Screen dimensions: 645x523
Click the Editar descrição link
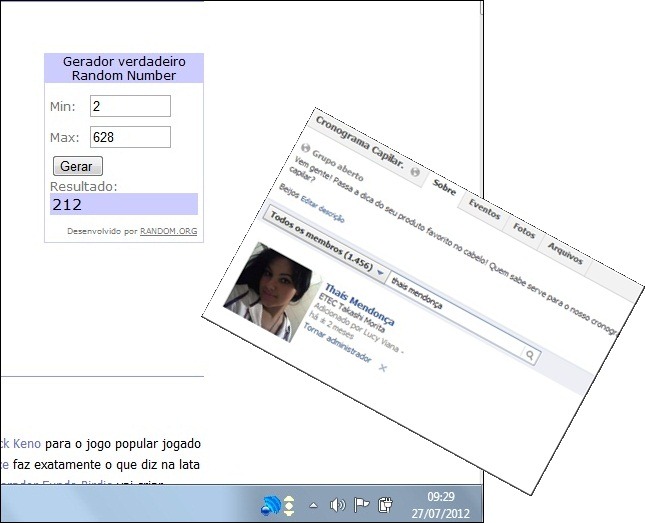(322, 209)
